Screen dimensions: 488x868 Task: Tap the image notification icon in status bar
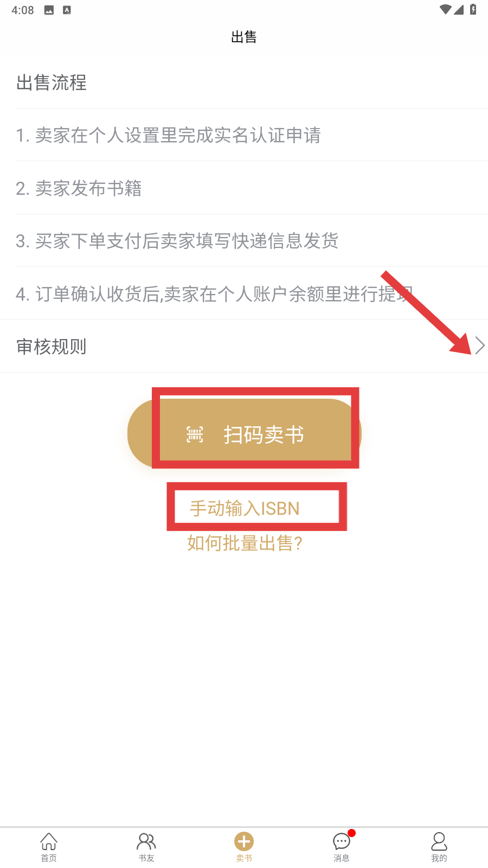[x=49, y=10]
